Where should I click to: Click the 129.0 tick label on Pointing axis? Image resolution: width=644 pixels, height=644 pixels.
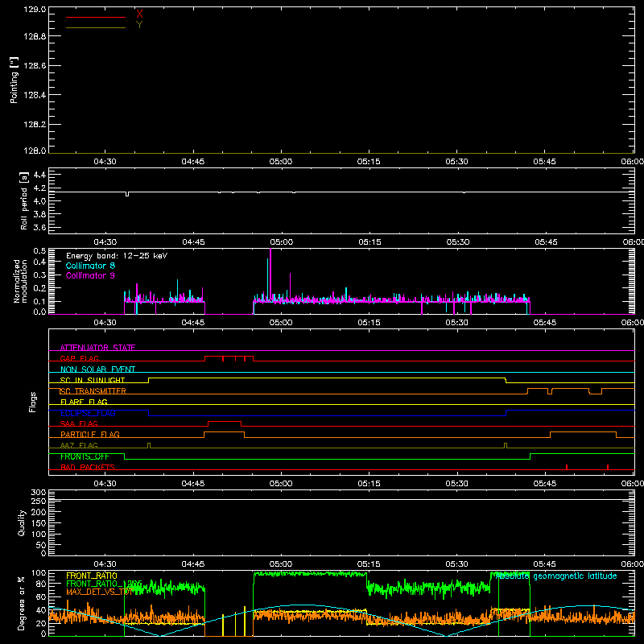(x=35, y=10)
